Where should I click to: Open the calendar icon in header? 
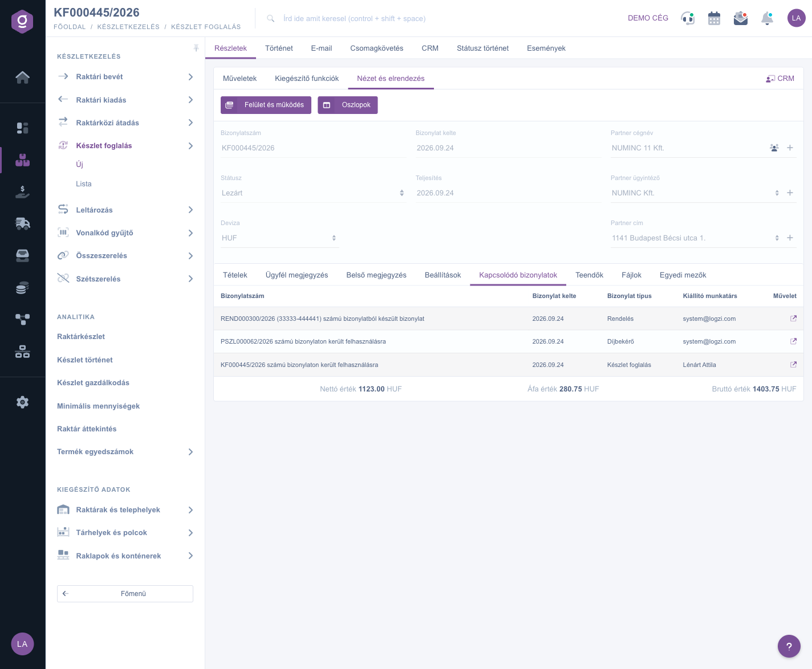(x=714, y=18)
